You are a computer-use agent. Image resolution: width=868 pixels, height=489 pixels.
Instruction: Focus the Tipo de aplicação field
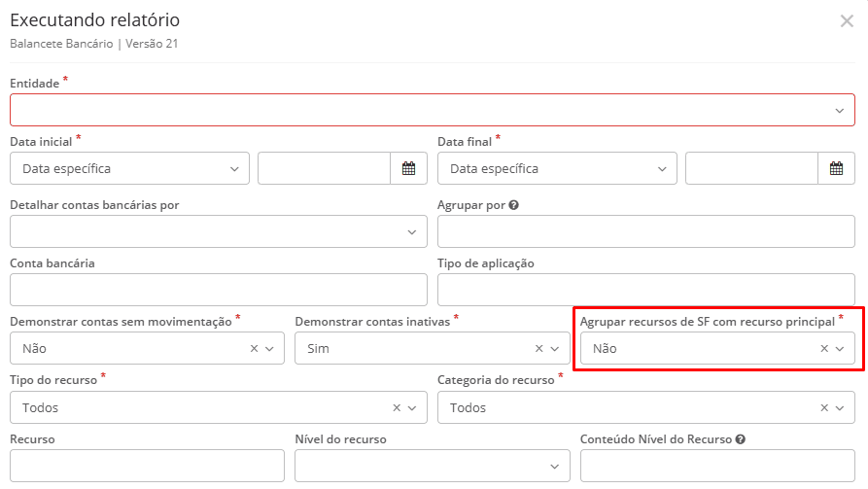pyautogui.click(x=646, y=290)
